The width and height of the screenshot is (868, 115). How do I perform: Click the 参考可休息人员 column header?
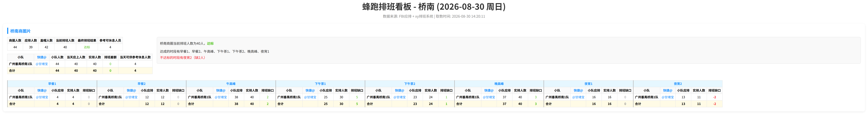coord(110,41)
